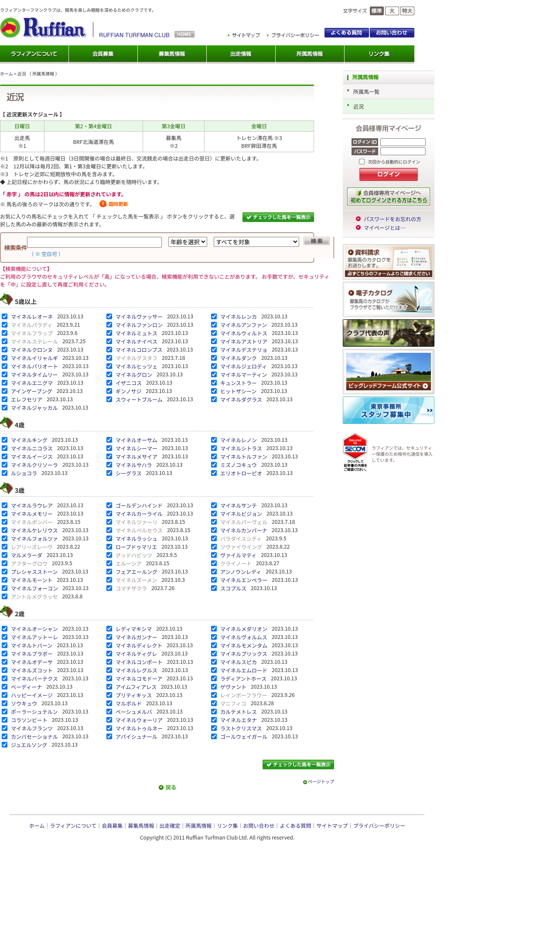Screen dimensions: 560x925
Task: Open the 東京事務所 スタッフ募集中 banner
Action: point(388,410)
